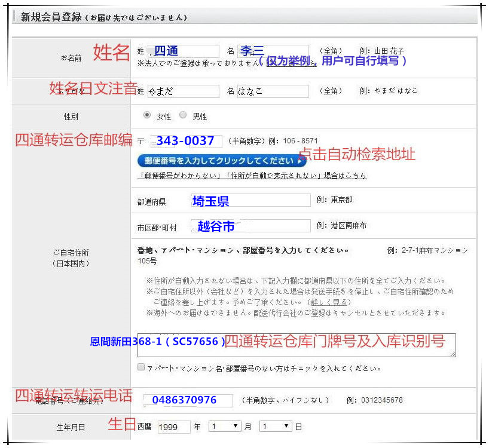Focus the surname furigana field with やまだ

(x=184, y=91)
